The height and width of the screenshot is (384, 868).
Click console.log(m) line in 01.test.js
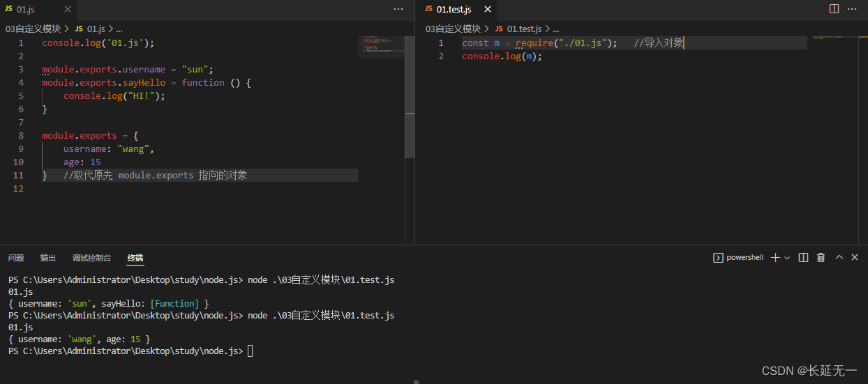tap(502, 56)
